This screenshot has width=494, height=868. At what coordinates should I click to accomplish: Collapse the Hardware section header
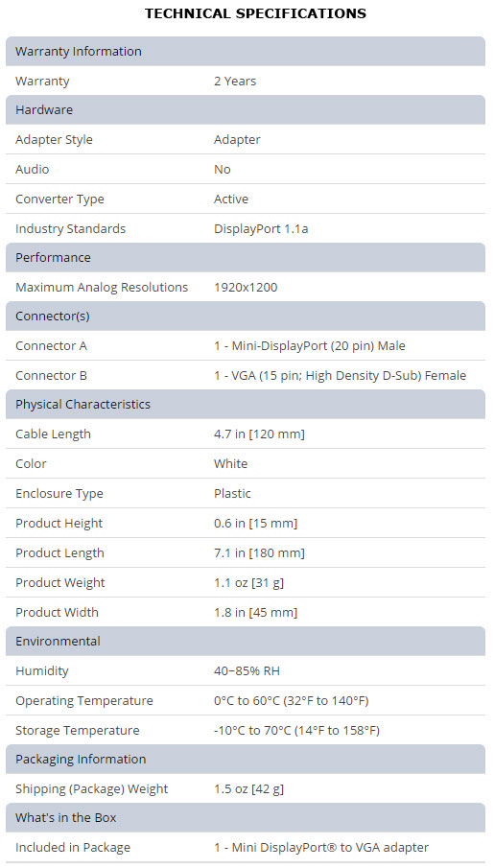point(246,109)
